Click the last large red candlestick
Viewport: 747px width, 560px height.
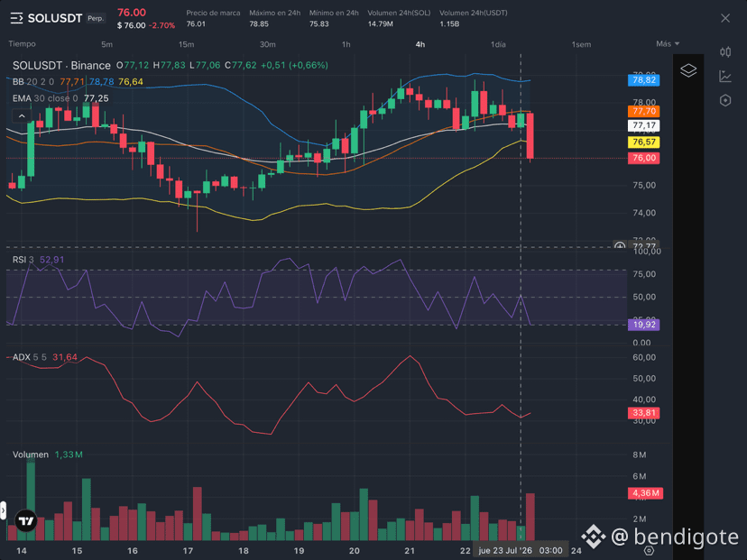tap(530, 135)
